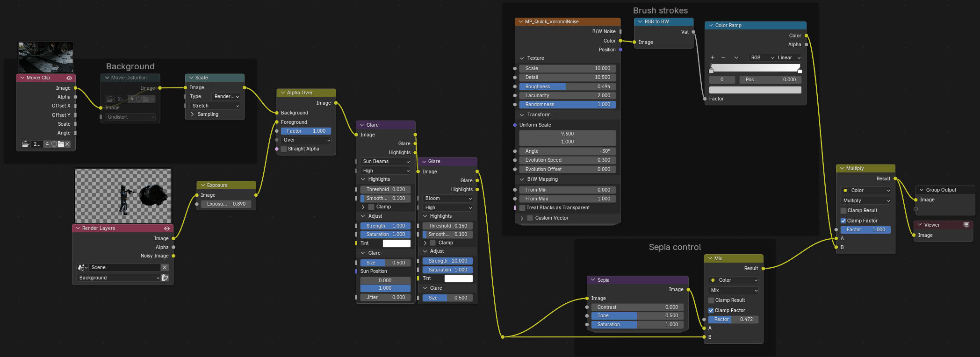The height and width of the screenshot is (357, 980).
Task: Open Multiply blend mode dropdown
Action: [x=866, y=200]
